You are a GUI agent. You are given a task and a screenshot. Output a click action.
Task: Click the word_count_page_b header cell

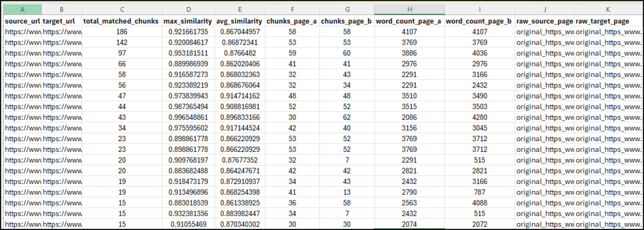tap(480, 21)
